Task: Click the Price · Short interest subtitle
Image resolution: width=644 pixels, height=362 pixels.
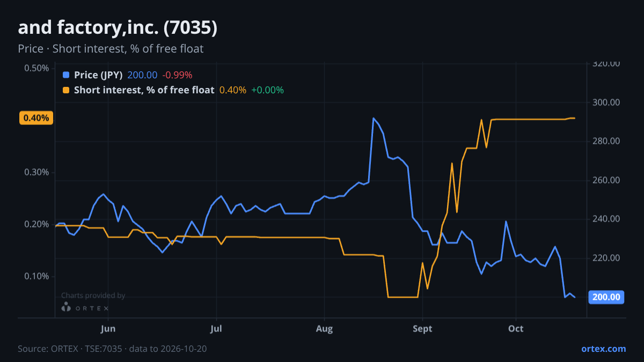Action: (111, 49)
